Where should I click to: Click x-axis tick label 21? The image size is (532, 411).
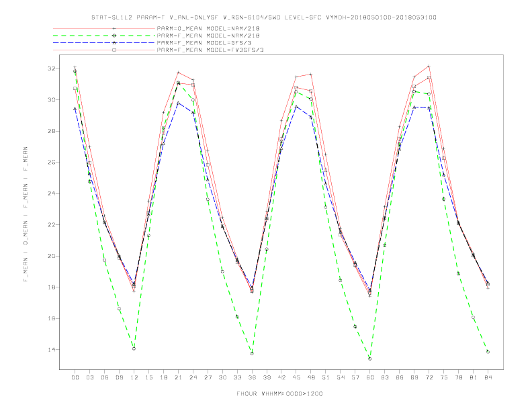[x=178, y=377]
